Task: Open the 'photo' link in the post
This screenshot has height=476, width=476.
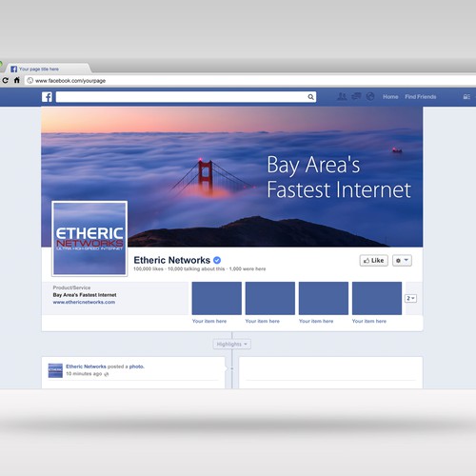Action: (x=136, y=367)
